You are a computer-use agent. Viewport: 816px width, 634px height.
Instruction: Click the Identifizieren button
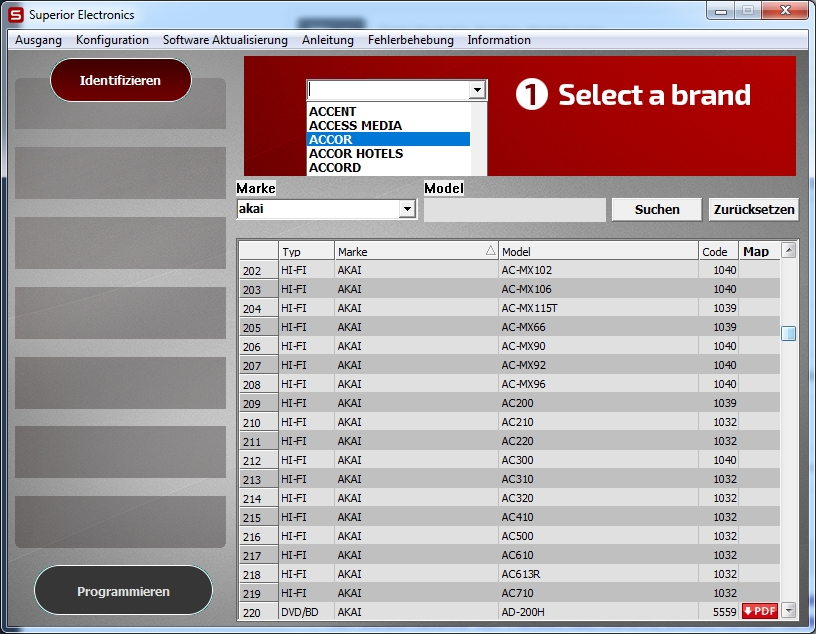120,80
